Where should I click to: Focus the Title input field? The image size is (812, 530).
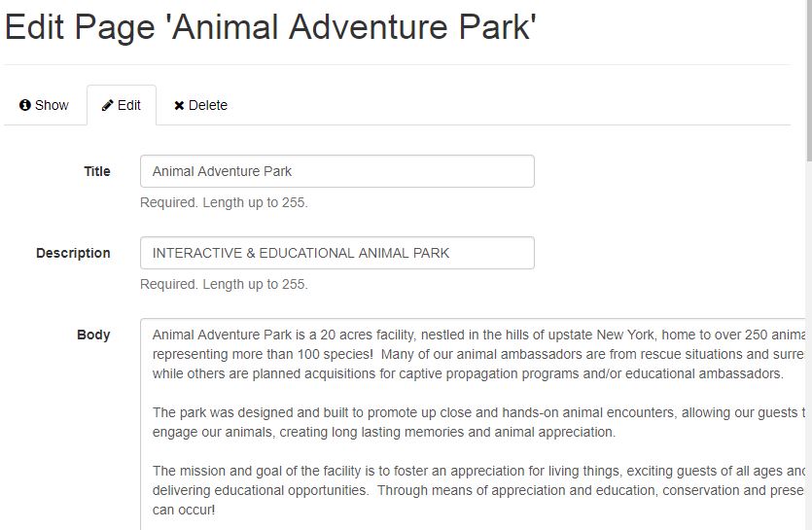point(337,171)
